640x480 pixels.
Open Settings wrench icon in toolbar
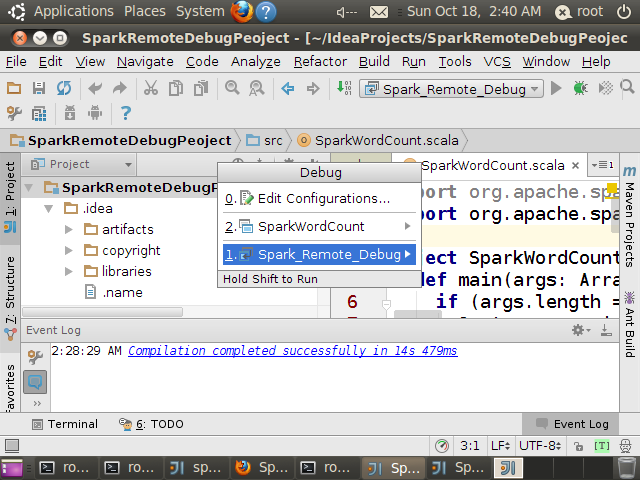14,113
